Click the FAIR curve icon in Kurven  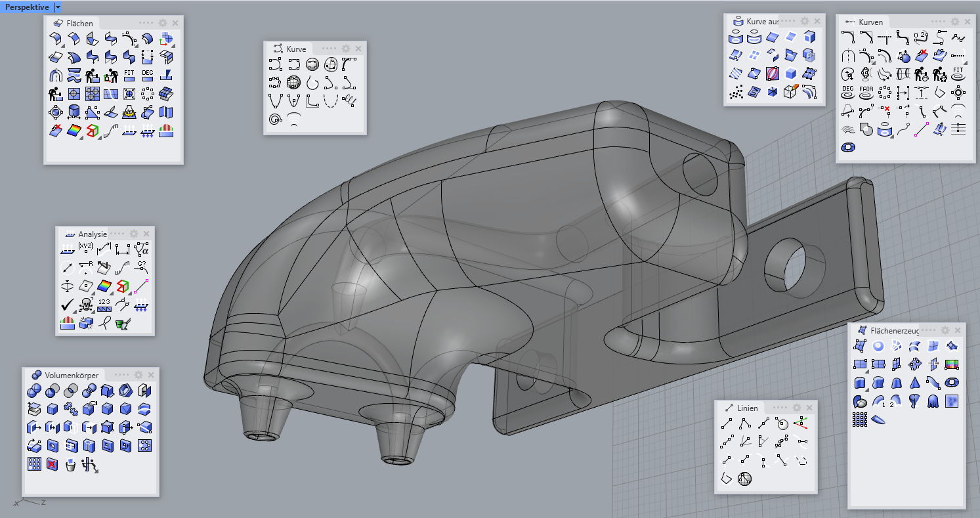(x=866, y=91)
